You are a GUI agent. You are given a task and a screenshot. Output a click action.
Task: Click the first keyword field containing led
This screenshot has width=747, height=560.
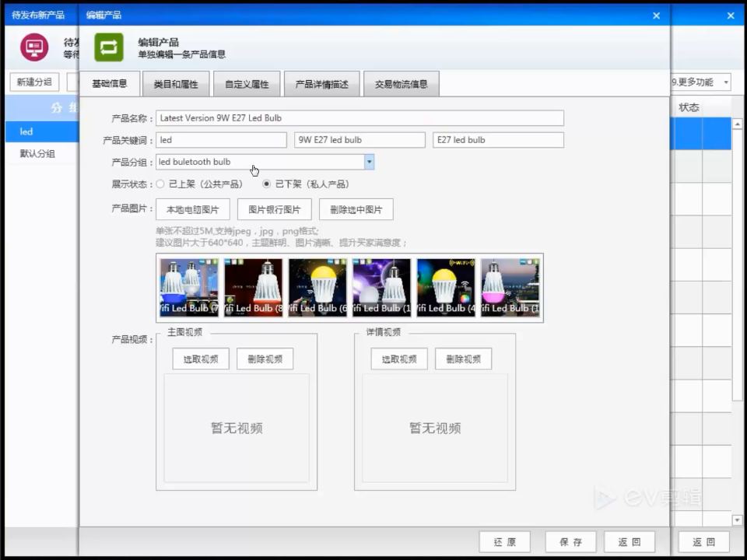222,140
